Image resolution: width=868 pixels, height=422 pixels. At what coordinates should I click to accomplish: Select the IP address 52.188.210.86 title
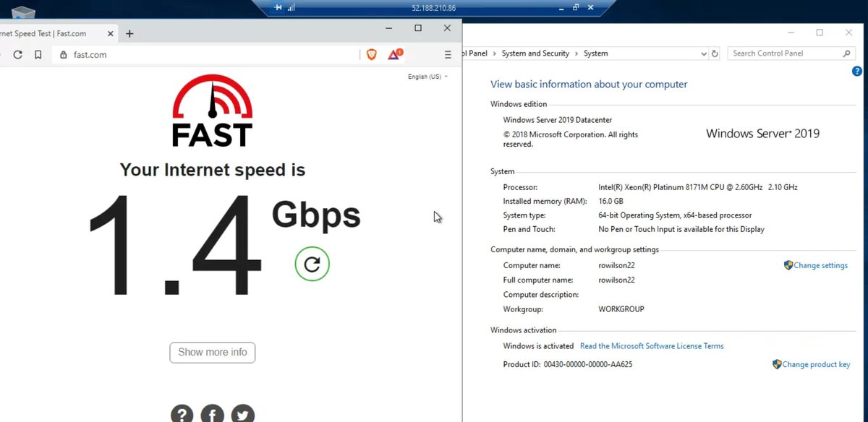(434, 8)
